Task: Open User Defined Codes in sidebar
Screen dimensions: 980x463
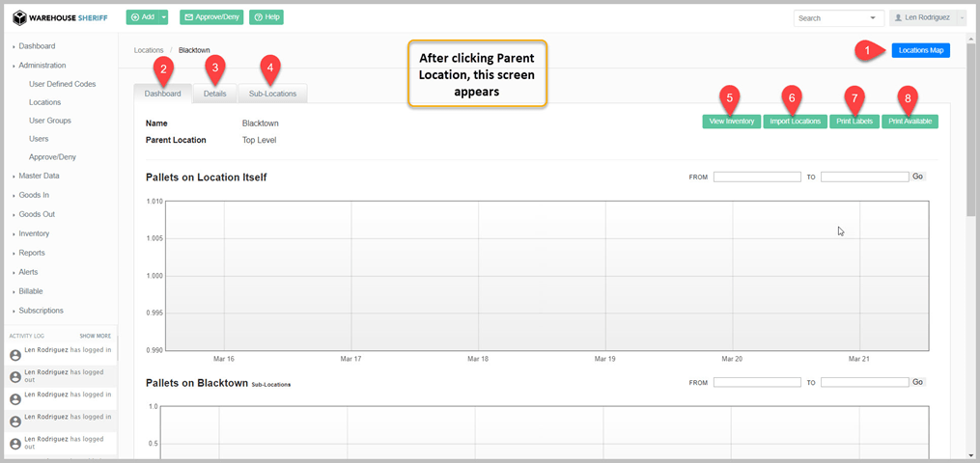Action: (62, 84)
